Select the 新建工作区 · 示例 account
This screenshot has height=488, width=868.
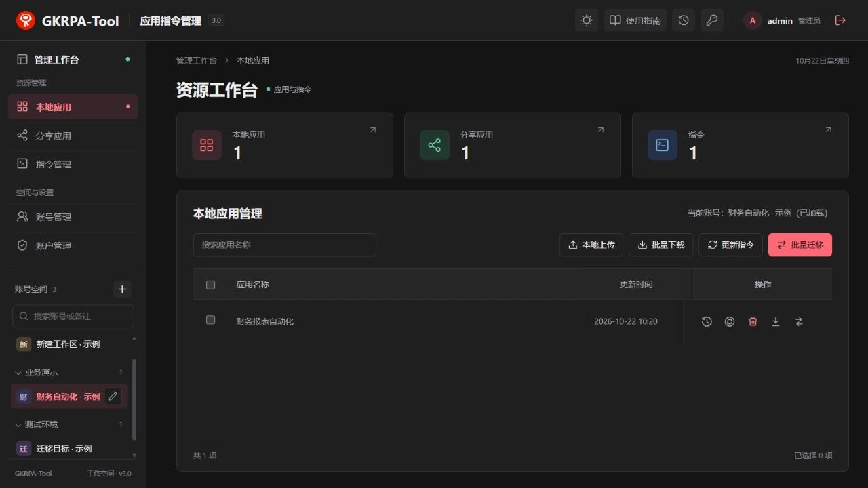pyautogui.click(x=70, y=344)
